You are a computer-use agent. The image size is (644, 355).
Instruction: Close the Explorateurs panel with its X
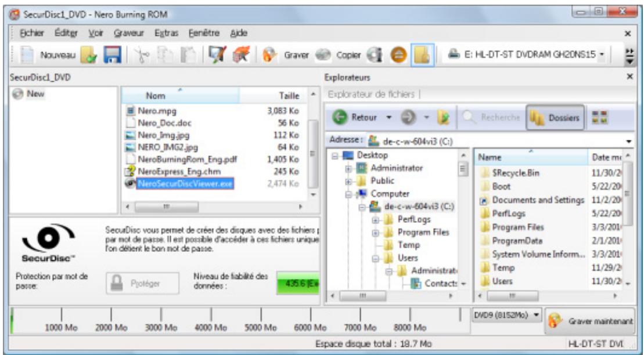630,77
